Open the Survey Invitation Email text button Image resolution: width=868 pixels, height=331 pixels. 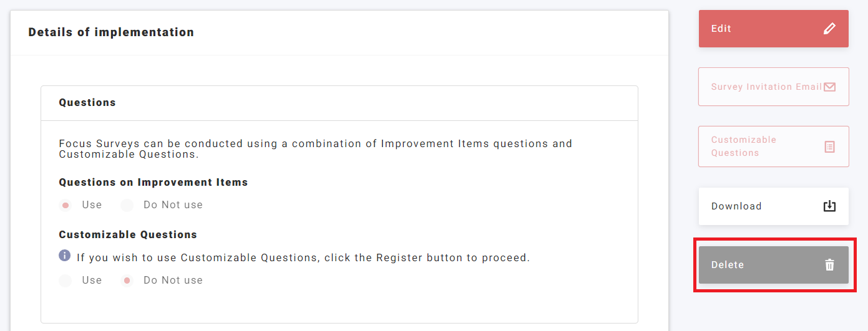[766, 87]
